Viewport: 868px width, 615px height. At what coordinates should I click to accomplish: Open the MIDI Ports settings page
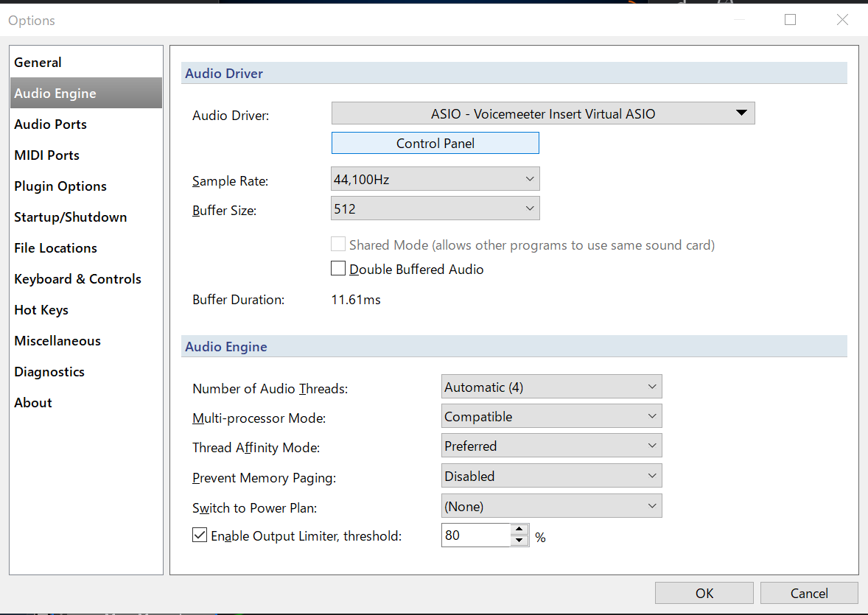pyautogui.click(x=46, y=155)
